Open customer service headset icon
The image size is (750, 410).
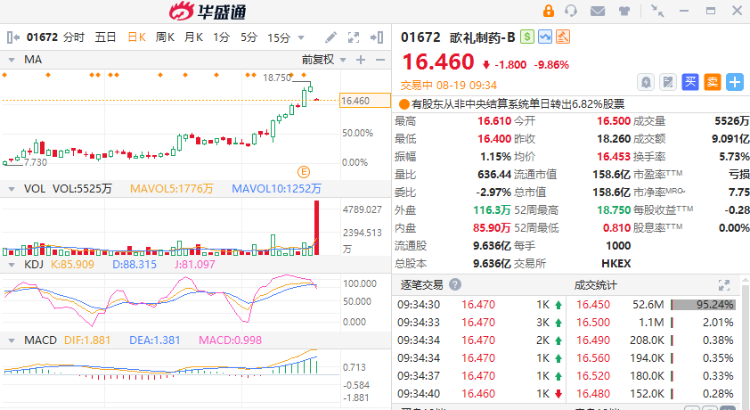[x=571, y=11]
